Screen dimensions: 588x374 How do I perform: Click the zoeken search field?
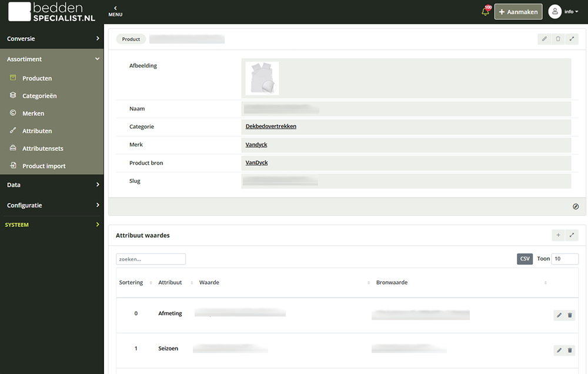151,259
